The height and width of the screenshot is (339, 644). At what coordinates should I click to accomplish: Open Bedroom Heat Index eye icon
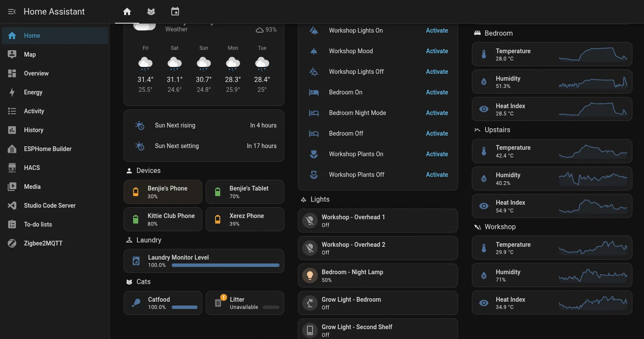pos(484,109)
